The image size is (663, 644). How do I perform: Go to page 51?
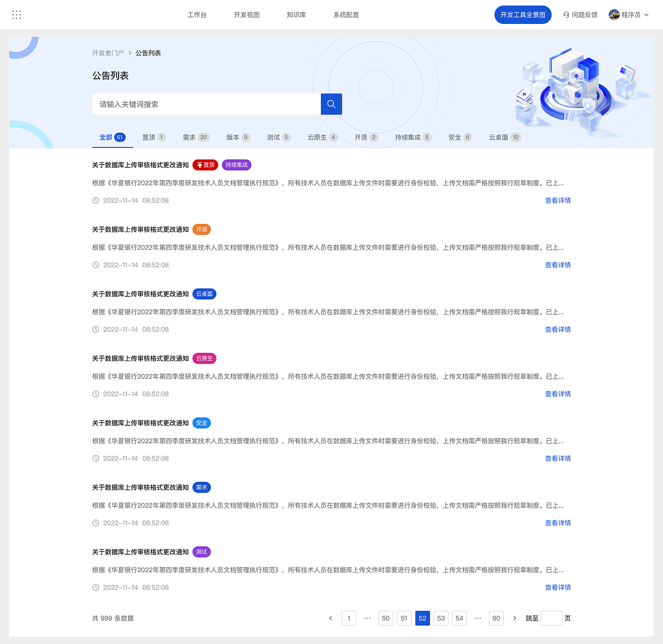coord(404,618)
